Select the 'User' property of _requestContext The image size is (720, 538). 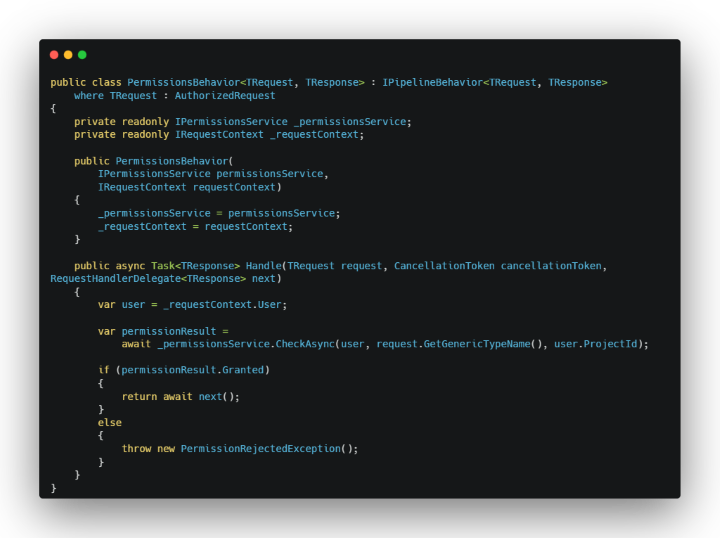point(270,305)
